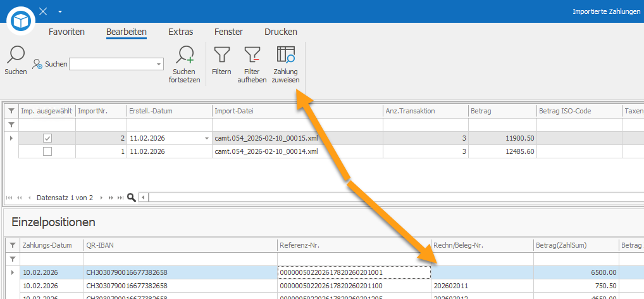This screenshot has width=644, height=299.
Task: Click Suchen fortsetzen icon
Action: [185, 56]
